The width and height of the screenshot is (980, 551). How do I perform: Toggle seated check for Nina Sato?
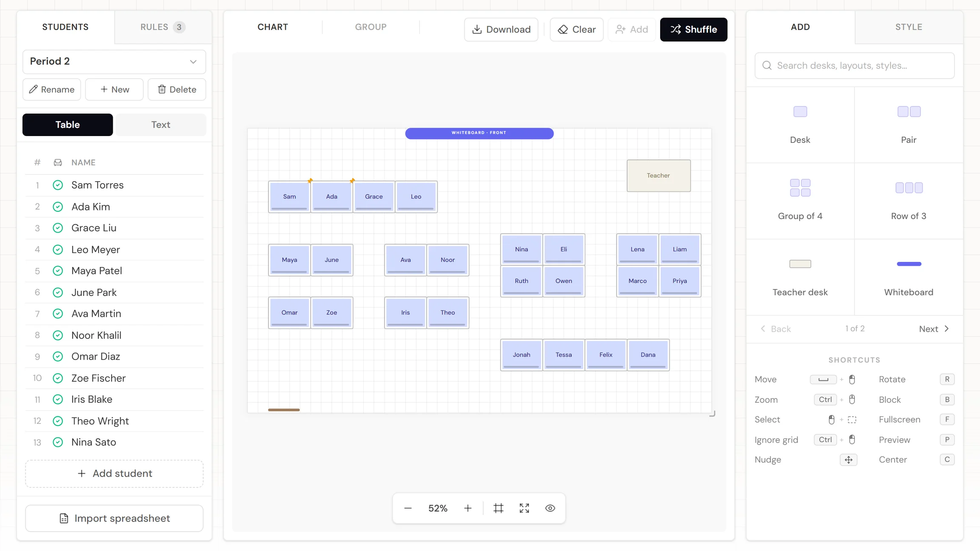click(58, 442)
